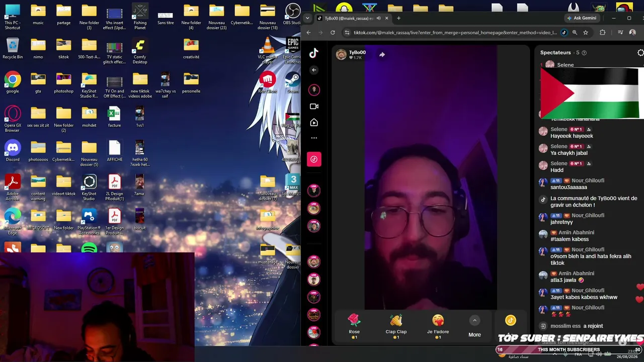
Task: Open PlayStation Accessories shortcut
Action: click(x=89, y=222)
